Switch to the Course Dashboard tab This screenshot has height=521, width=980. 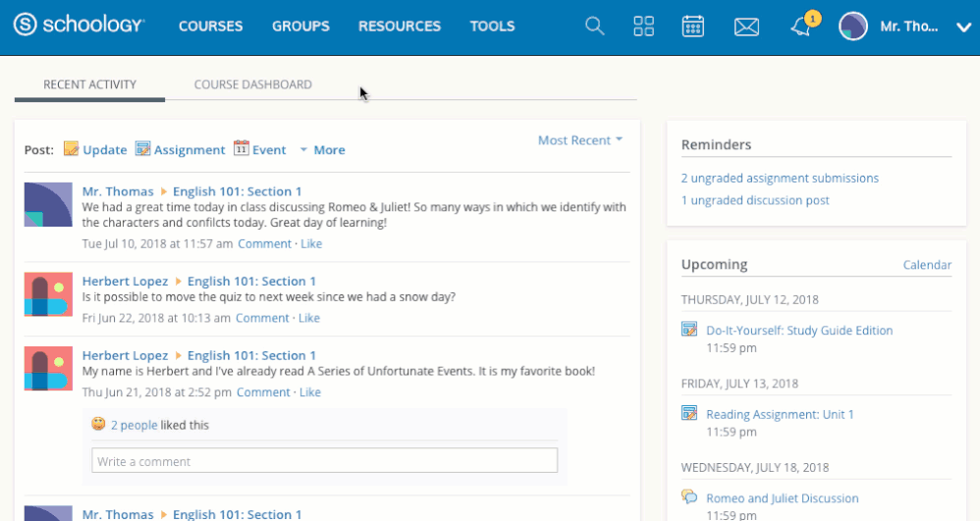(x=252, y=85)
